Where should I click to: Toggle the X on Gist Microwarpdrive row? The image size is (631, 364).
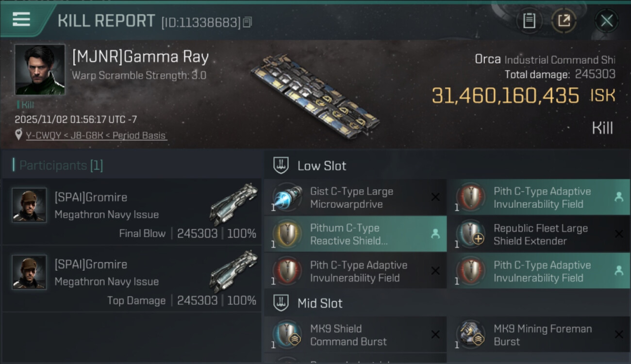point(435,197)
